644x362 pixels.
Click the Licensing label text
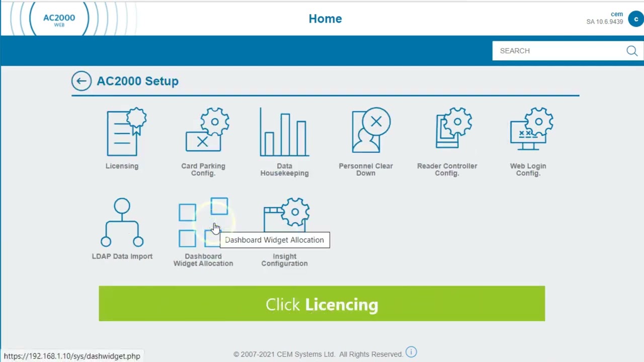pyautogui.click(x=122, y=166)
